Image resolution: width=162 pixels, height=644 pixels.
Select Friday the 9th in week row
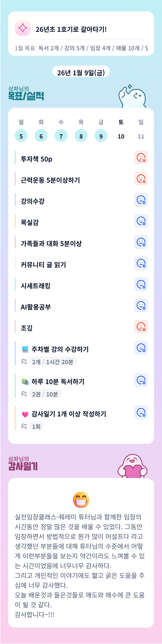(101, 136)
